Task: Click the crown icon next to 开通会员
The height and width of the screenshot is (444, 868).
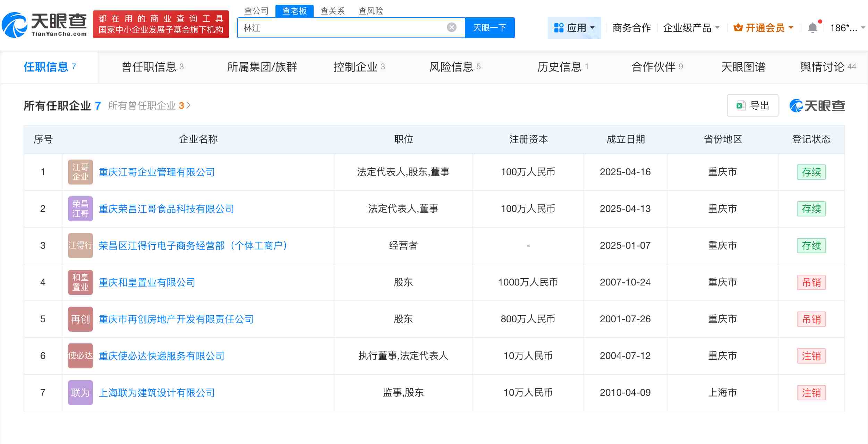Action: click(739, 27)
